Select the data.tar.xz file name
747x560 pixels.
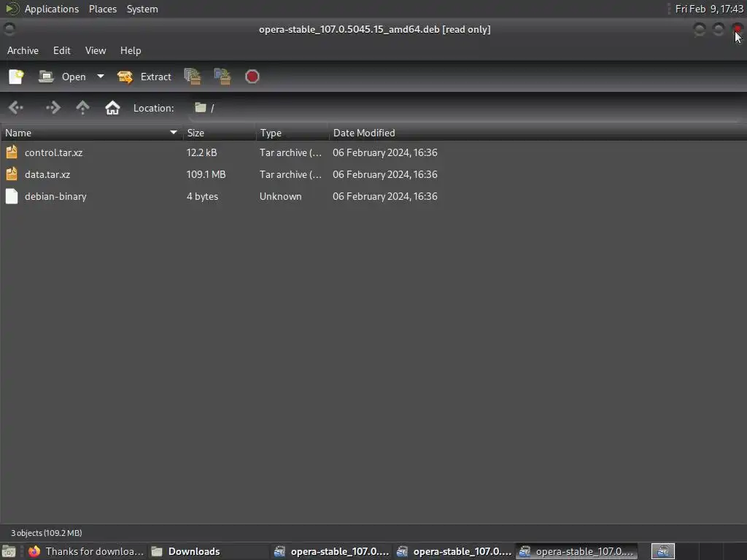click(47, 174)
